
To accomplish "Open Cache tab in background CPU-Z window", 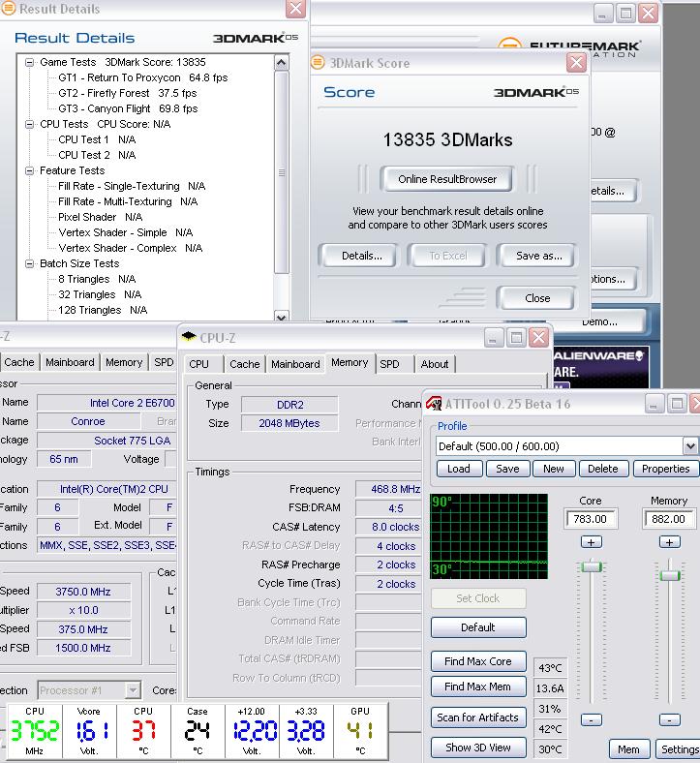I will 19,362.
